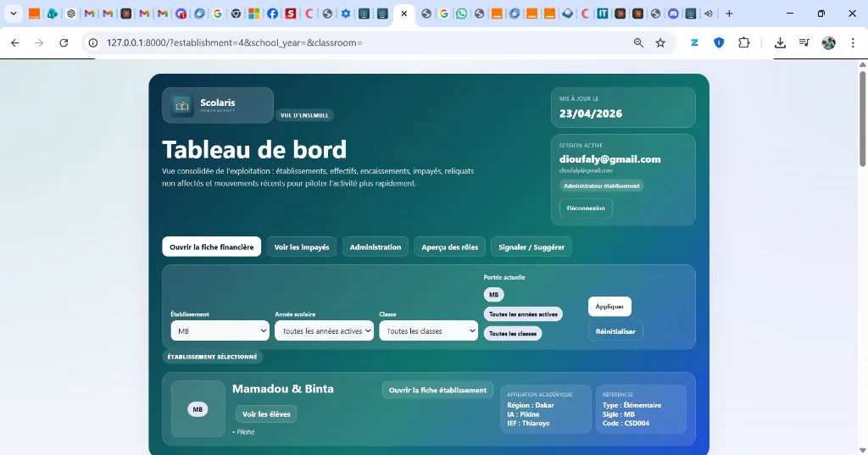The width and height of the screenshot is (868, 455).
Task: Reload the current page
Action: tap(64, 42)
